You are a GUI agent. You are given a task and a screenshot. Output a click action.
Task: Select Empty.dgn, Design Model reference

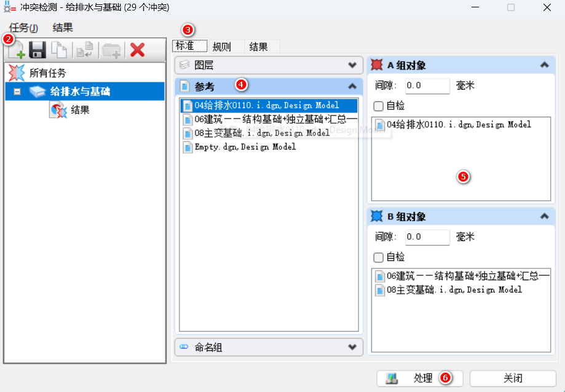269,147
